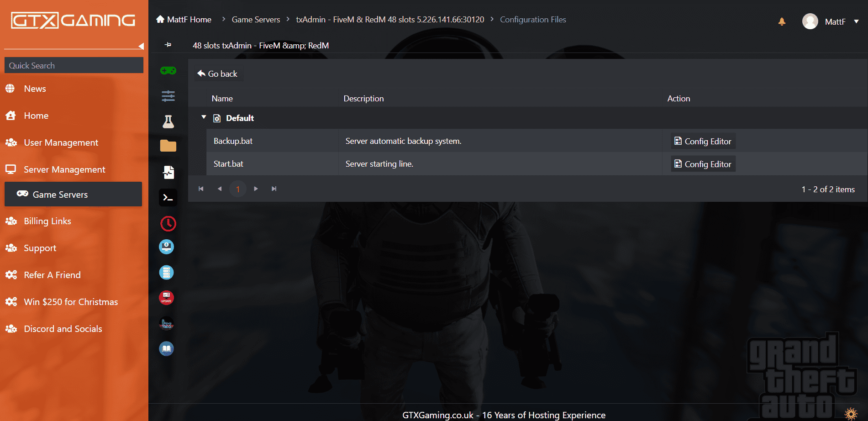This screenshot has width=868, height=421.
Task: Open Server Management menu item
Action: (x=64, y=169)
